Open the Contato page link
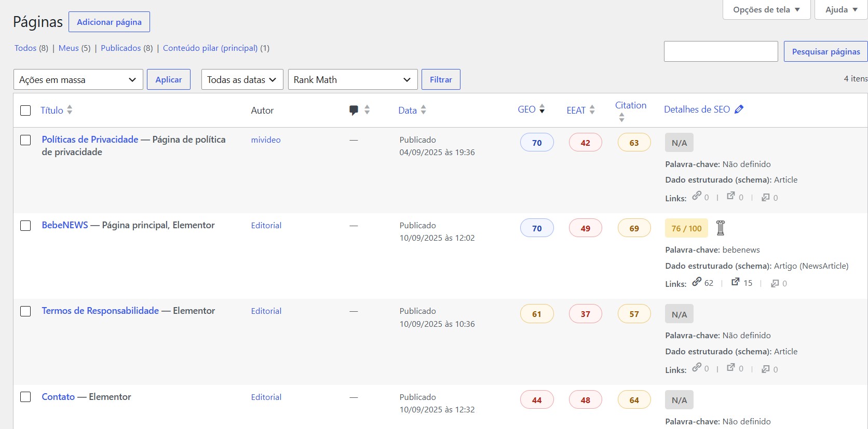 click(x=58, y=397)
